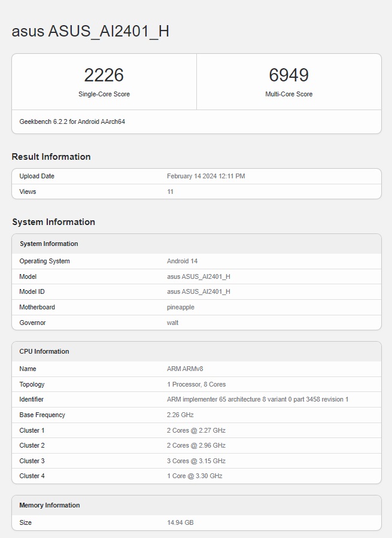Click the Model ID label
392x538 pixels.
(x=32, y=291)
